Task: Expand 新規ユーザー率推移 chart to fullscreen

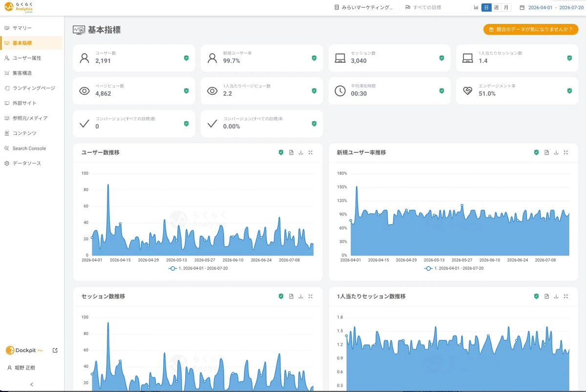Action: point(566,152)
